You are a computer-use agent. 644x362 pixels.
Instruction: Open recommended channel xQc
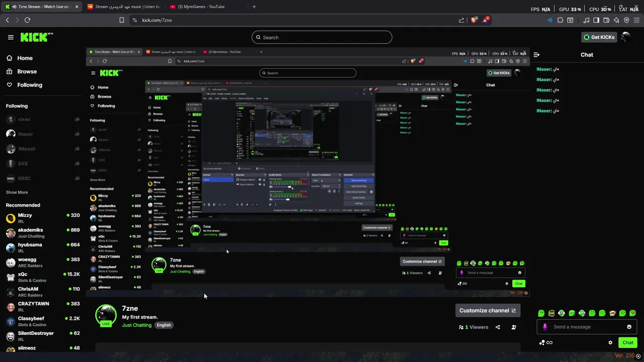coord(42,277)
